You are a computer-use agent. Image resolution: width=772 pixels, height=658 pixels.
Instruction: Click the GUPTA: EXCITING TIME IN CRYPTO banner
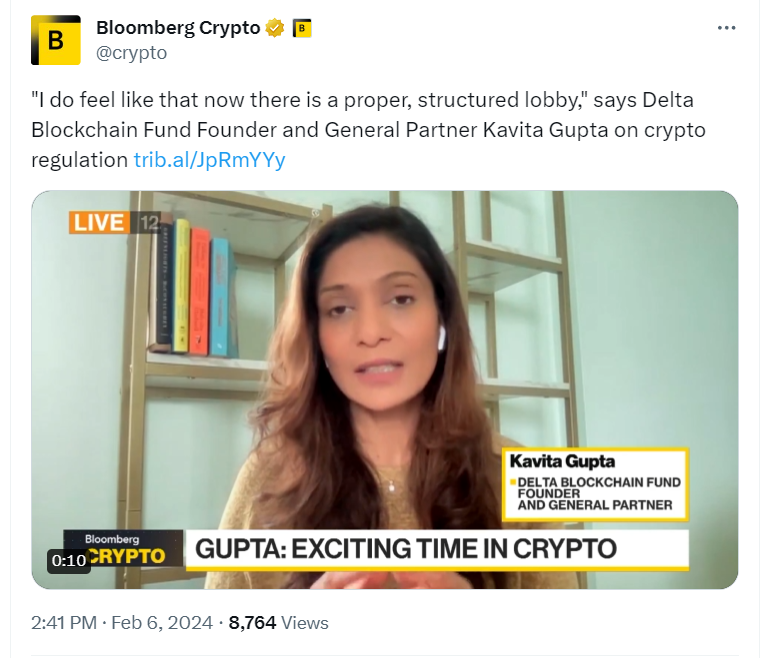437,550
